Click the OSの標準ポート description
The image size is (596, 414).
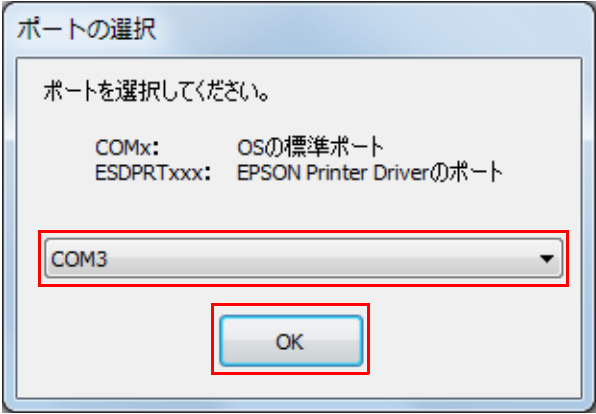coord(310,148)
